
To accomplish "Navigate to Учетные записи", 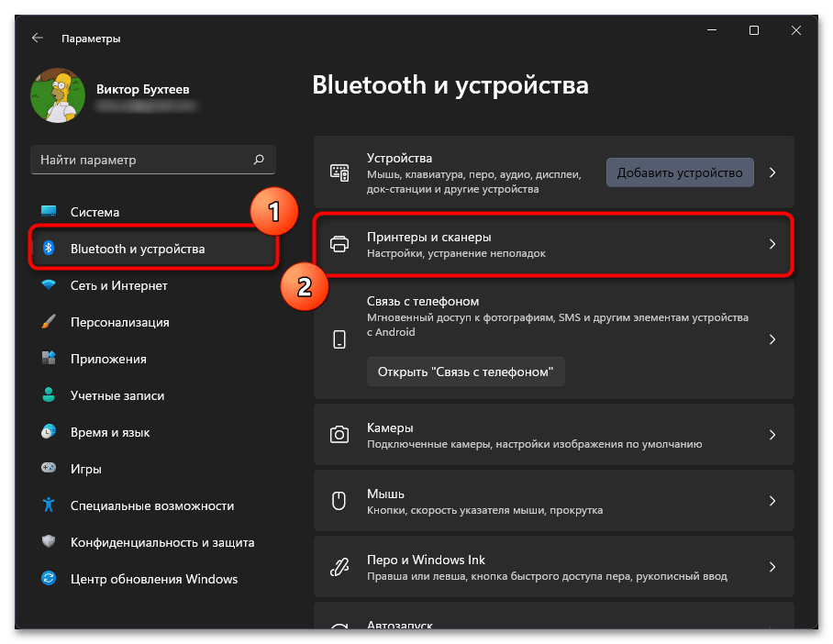I will (x=153, y=394).
